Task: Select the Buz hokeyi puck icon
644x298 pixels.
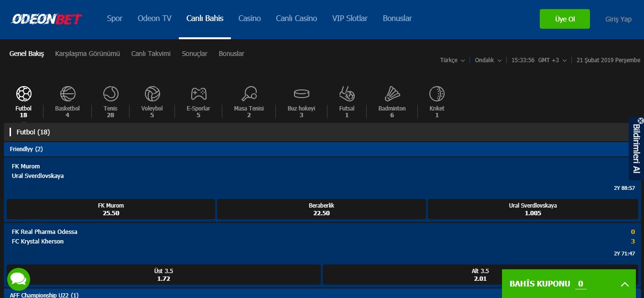Action: (x=302, y=93)
